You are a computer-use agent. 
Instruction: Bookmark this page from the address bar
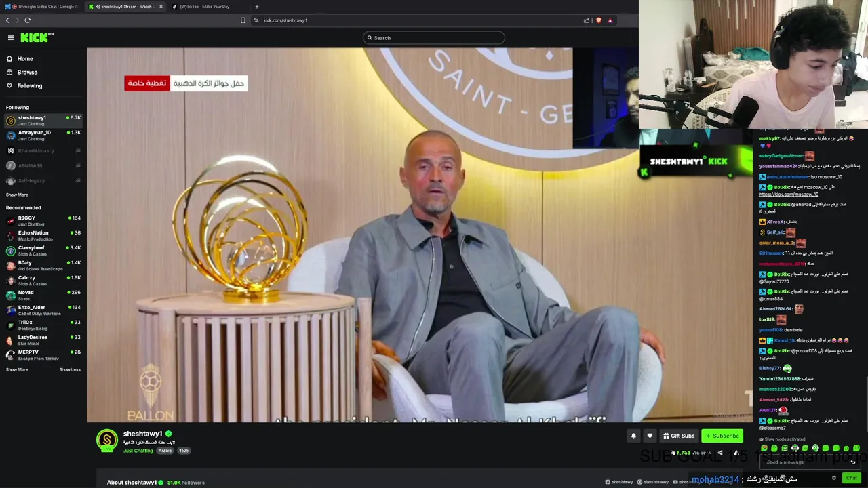click(x=243, y=20)
